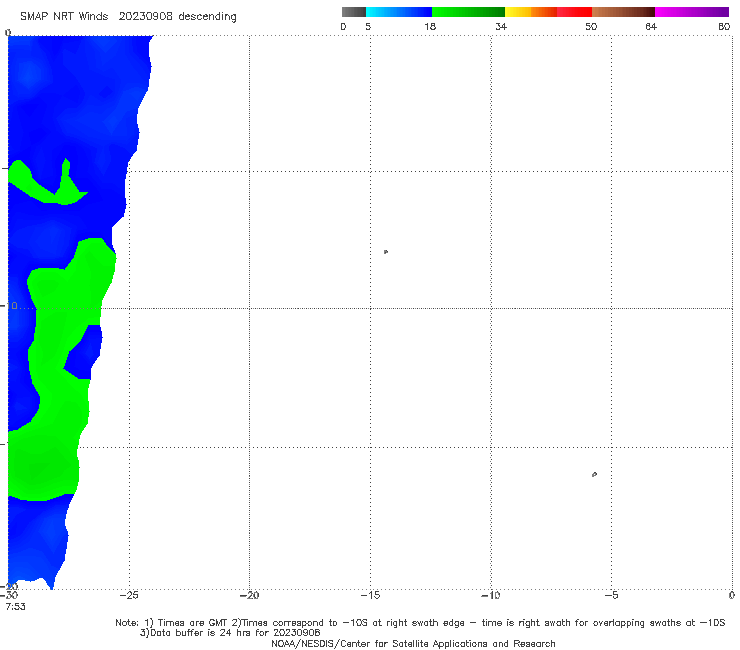The width and height of the screenshot is (740, 650).
Task: Click the longitude axis label '-30'
Action: pyautogui.click(x=9, y=595)
